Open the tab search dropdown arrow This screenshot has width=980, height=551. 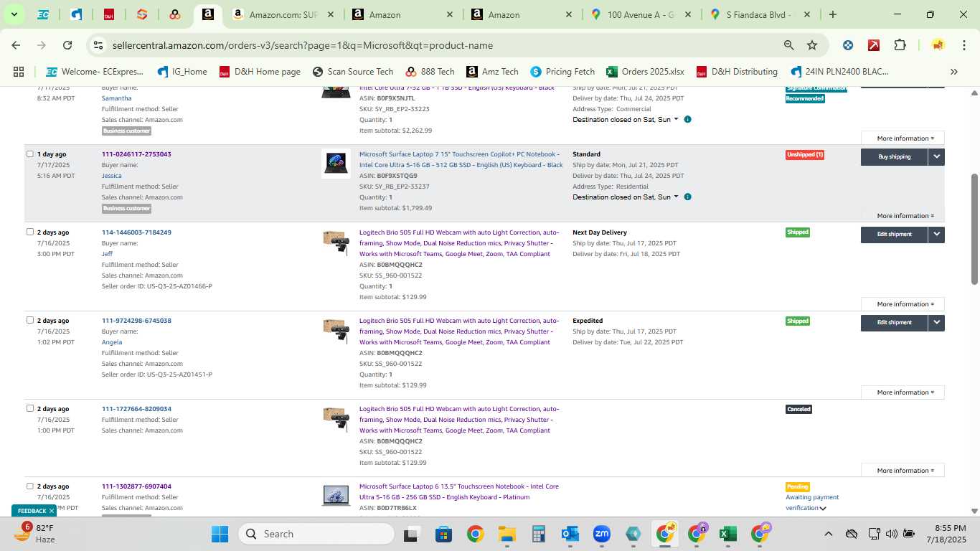(14, 14)
